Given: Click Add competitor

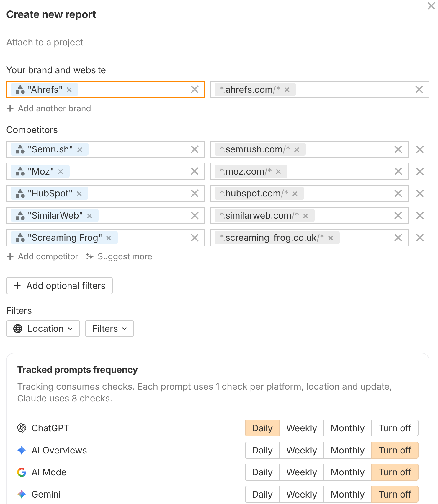Looking at the screenshot, I should [43, 256].
